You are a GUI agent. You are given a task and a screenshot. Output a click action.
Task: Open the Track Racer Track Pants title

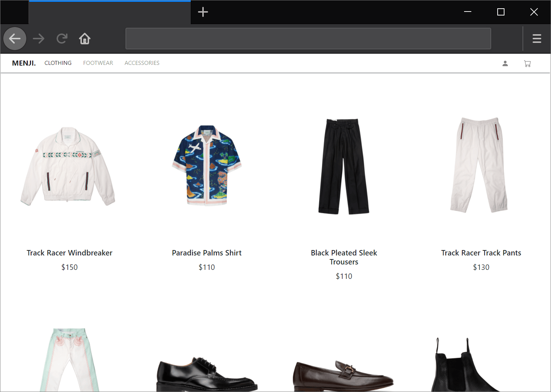481,253
